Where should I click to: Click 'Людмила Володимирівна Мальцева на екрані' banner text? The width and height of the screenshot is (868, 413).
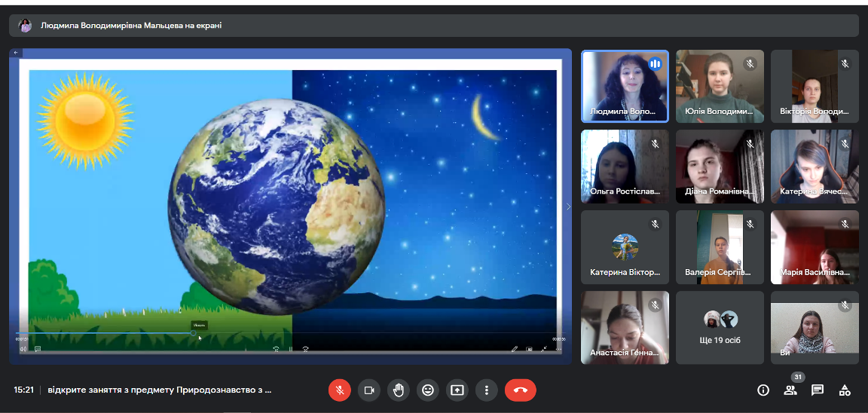(x=131, y=26)
